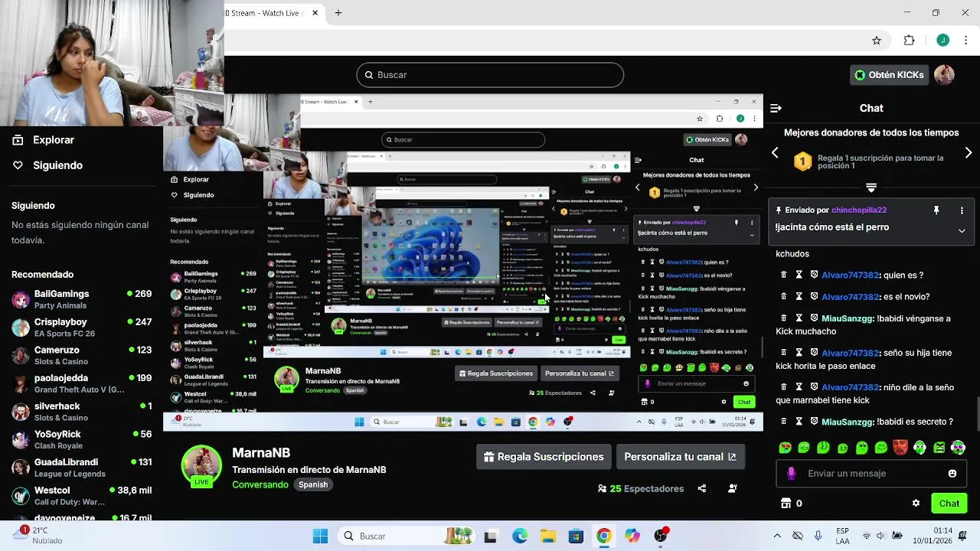
Task: Click the Windows Start button
Action: (x=320, y=536)
